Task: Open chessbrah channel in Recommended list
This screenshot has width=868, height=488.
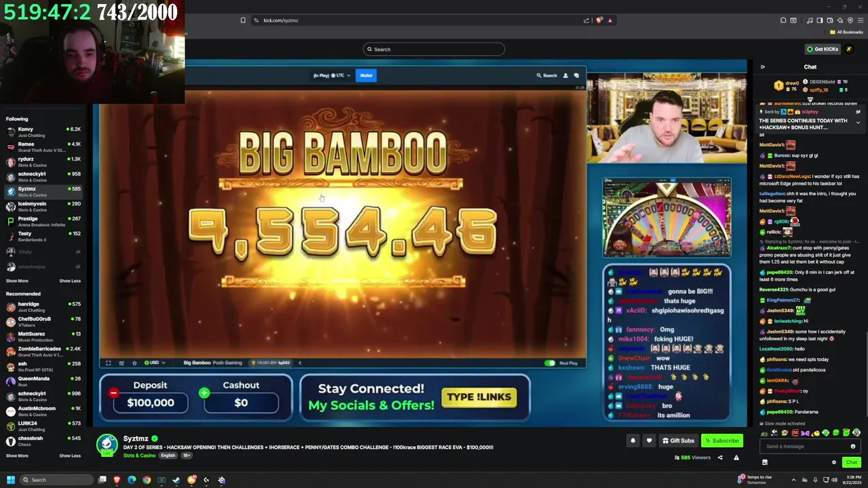Action: tap(43, 441)
